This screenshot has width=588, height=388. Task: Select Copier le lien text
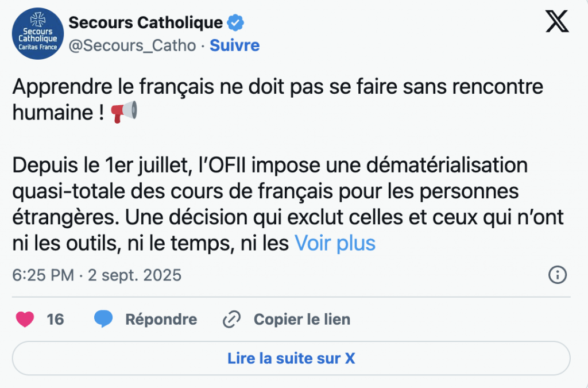tap(301, 319)
